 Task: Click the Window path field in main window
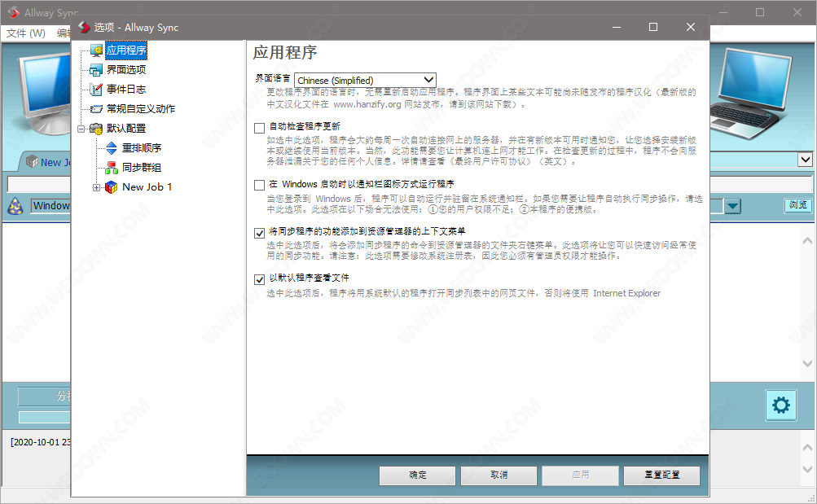coord(51,206)
